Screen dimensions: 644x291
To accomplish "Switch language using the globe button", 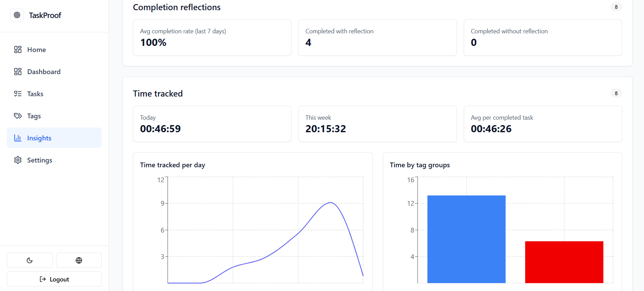I will point(79,260).
